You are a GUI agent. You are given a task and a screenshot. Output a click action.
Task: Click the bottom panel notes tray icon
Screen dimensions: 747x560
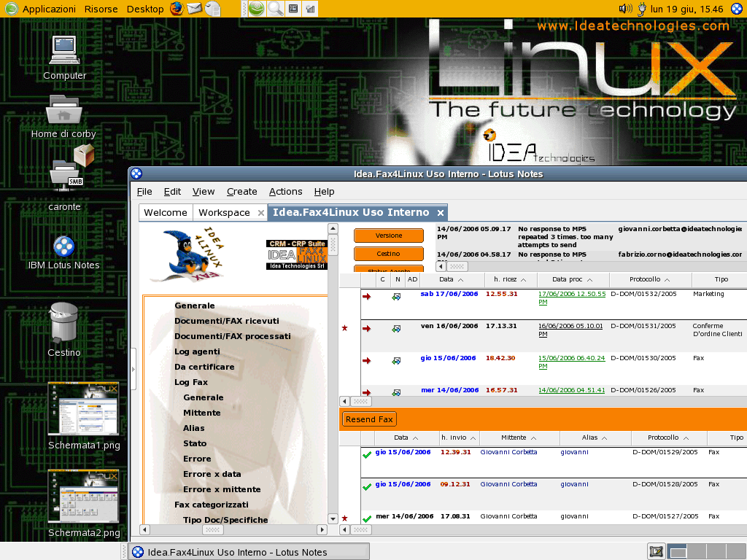click(x=656, y=551)
